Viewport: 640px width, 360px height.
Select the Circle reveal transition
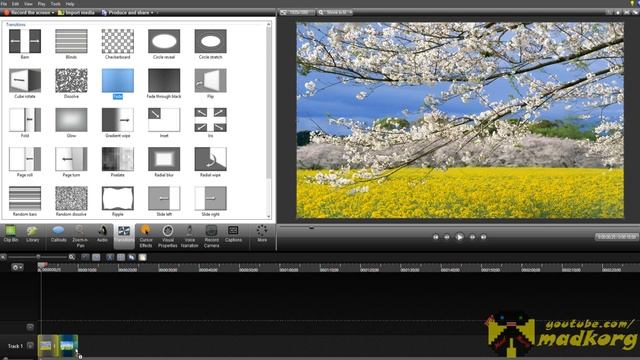coord(164,41)
